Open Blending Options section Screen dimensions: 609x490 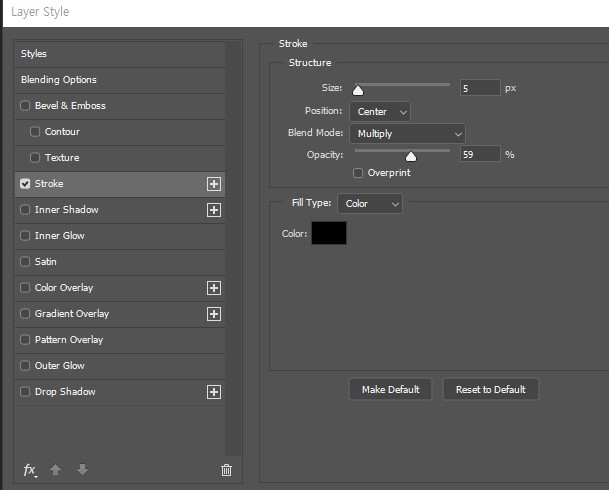tap(120, 80)
